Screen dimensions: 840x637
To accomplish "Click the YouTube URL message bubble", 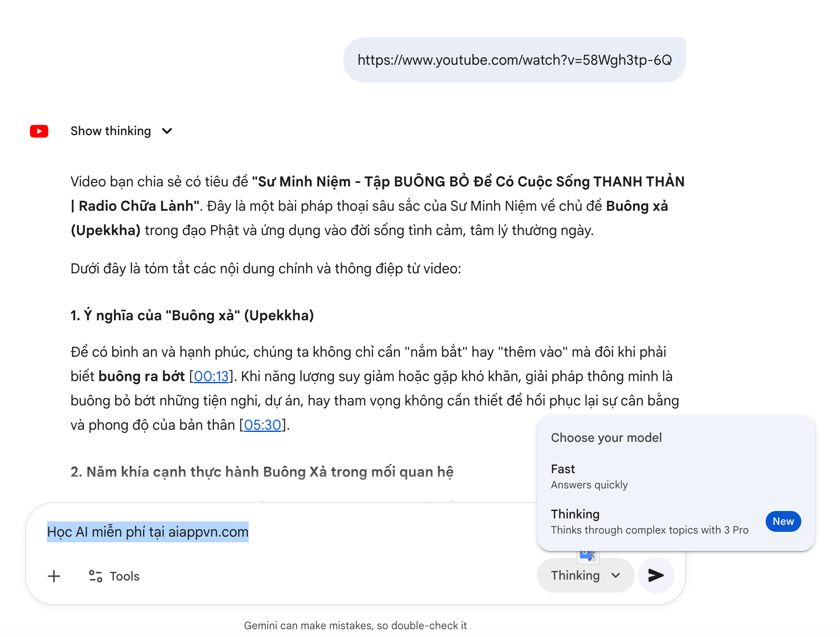I will 514,60.
